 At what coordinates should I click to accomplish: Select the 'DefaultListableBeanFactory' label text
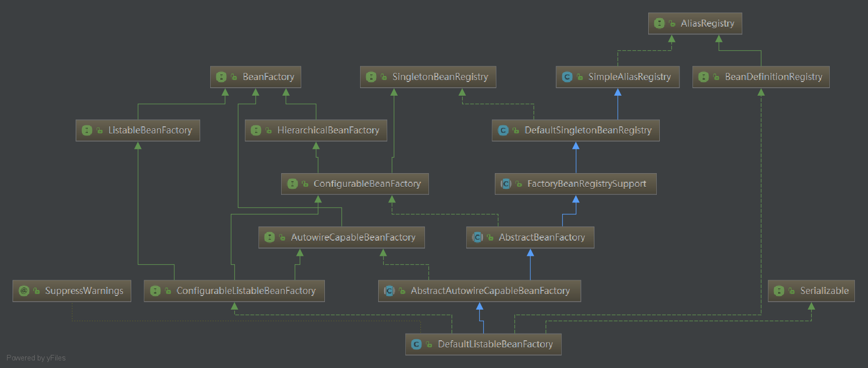pos(495,344)
